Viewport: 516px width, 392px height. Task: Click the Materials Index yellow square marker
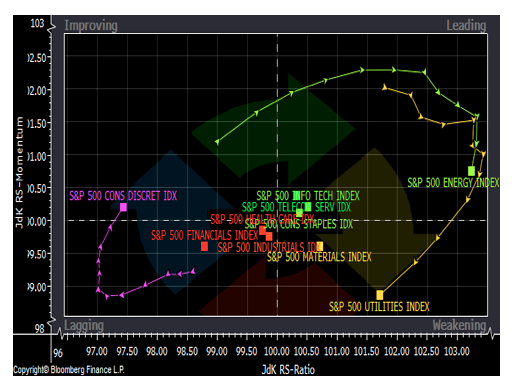pos(320,246)
